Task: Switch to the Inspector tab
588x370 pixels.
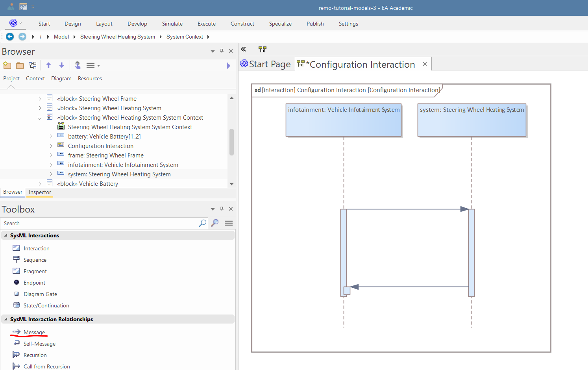Action: [40, 192]
